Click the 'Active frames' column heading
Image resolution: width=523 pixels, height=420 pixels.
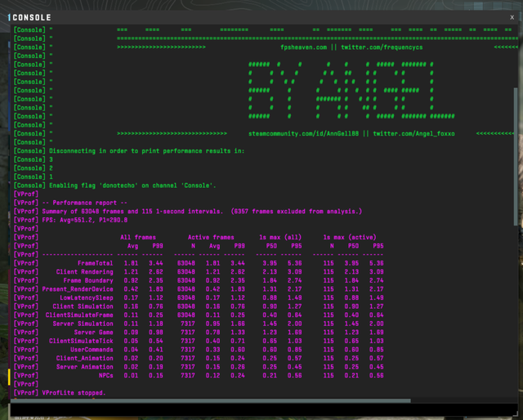point(211,238)
